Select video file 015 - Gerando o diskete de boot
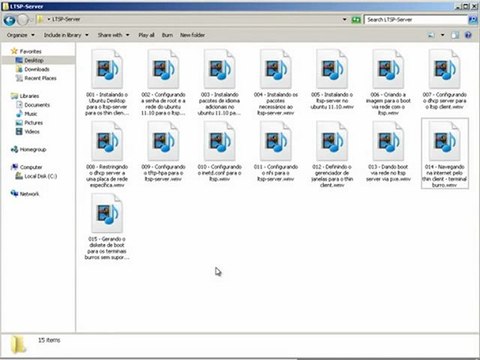The height and width of the screenshot is (360, 480). coord(107,227)
